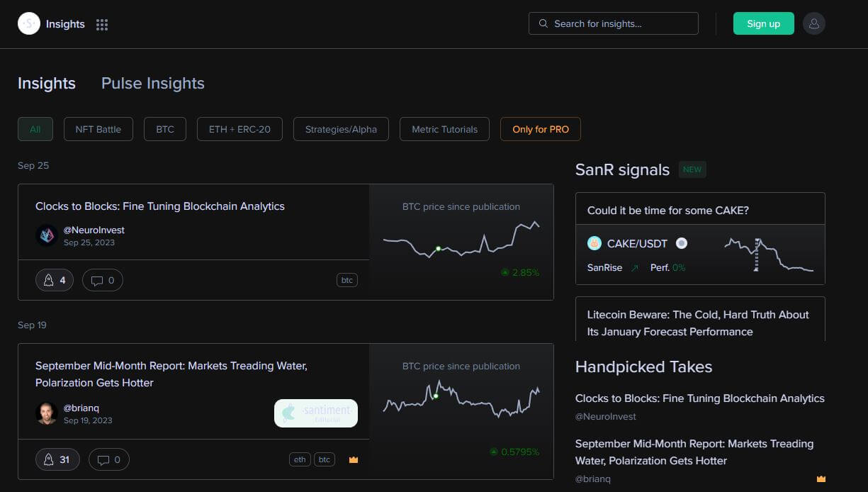The height and width of the screenshot is (492, 868).
Task: Open @NeuroInvest author profile on card
Action: (94, 230)
